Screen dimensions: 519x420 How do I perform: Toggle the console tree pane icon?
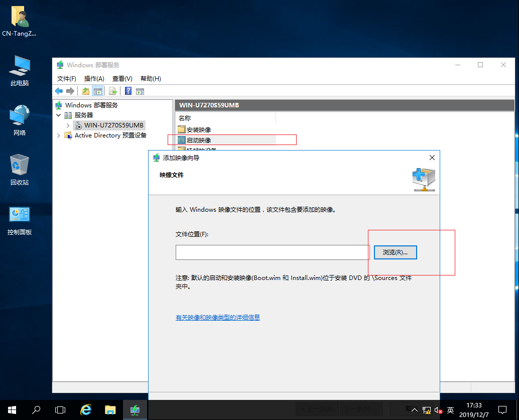pos(97,91)
